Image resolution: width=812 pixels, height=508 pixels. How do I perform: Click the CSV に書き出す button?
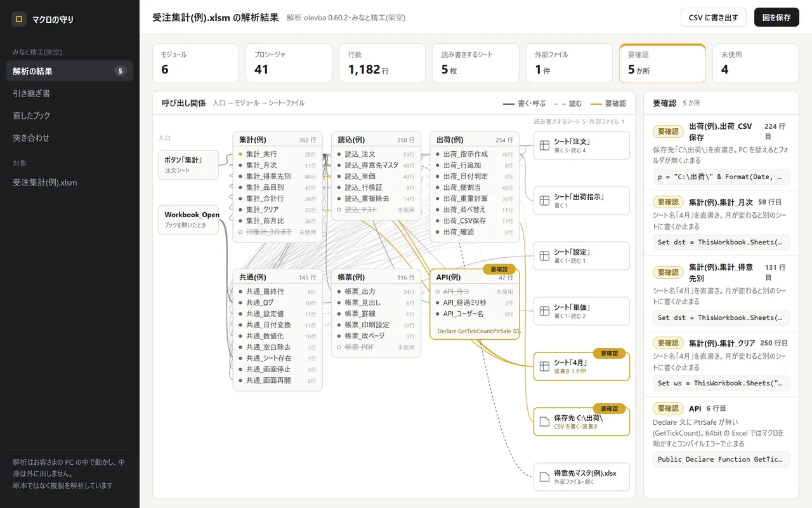coord(713,17)
